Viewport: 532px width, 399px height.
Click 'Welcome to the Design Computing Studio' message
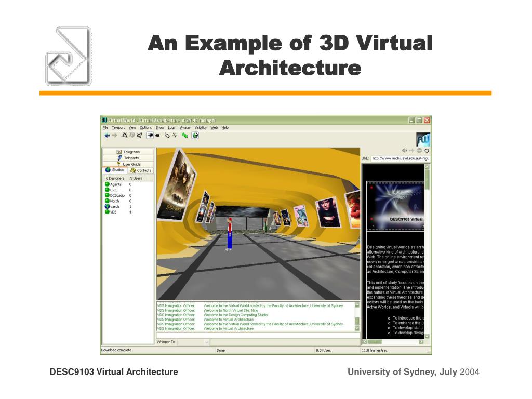click(x=235, y=315)
